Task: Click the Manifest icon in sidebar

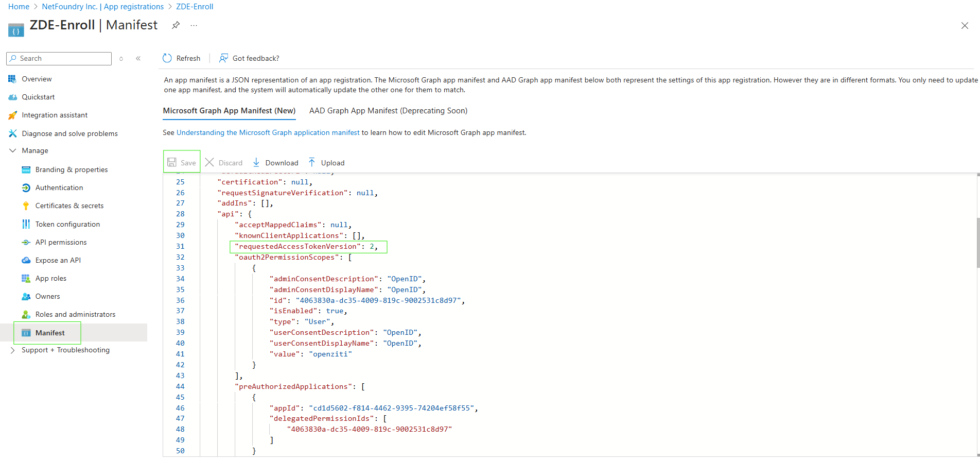Action: point(26,333)
